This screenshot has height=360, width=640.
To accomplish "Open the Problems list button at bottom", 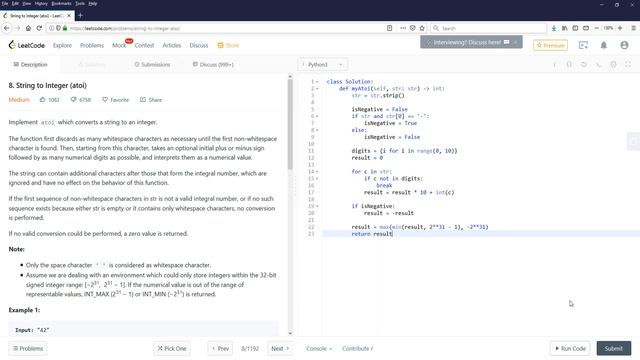I will pos(28,349).
